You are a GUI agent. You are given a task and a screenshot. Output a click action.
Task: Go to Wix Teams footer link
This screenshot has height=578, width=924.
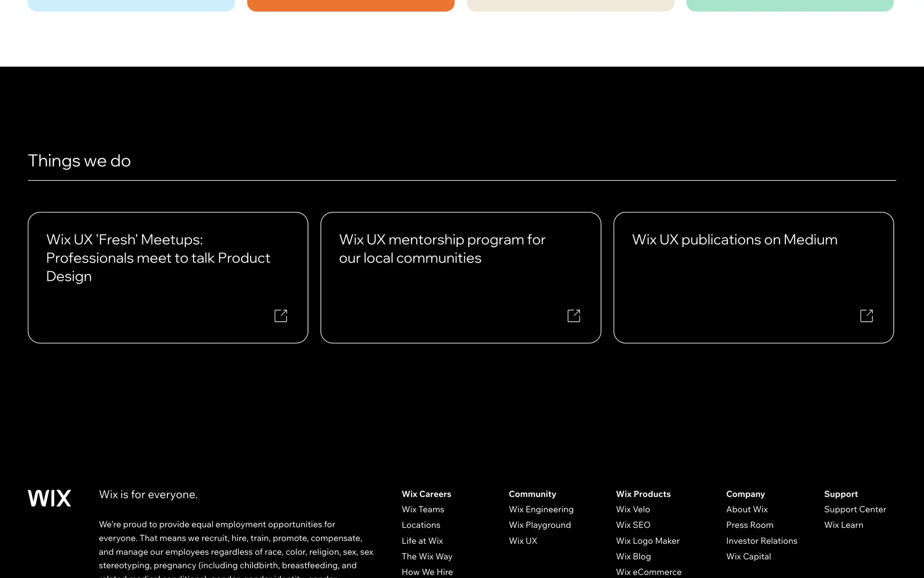pyautogui.click(x=423, y=509)
